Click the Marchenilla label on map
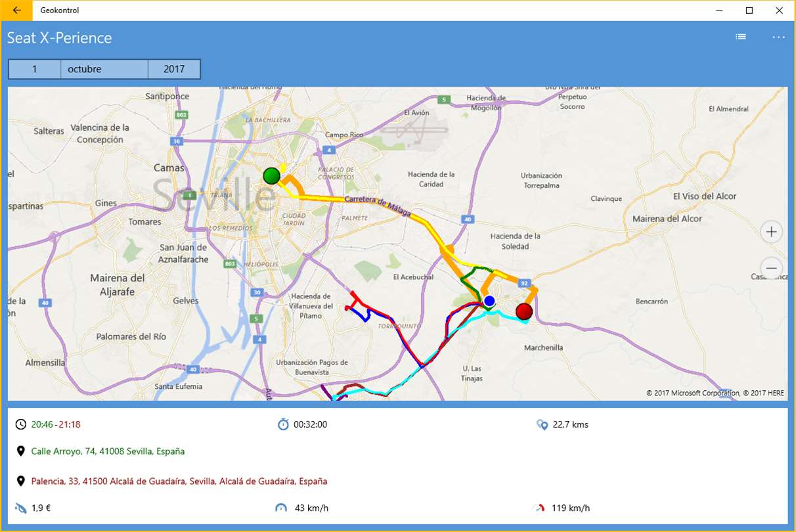 (544, 348)
